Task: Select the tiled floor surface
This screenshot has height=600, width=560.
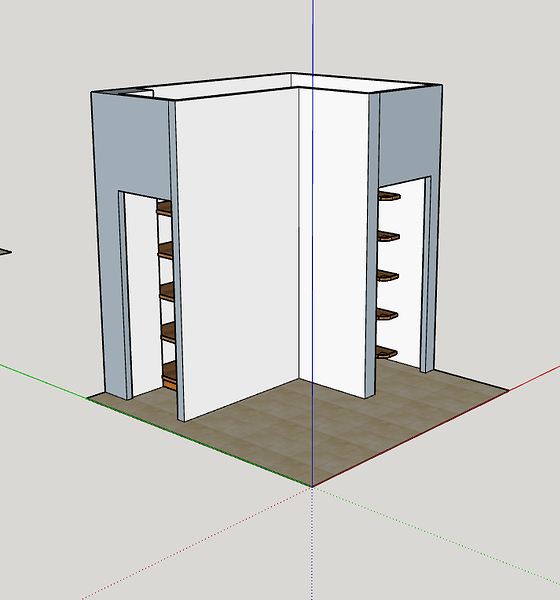Action: tap(306, 429)
